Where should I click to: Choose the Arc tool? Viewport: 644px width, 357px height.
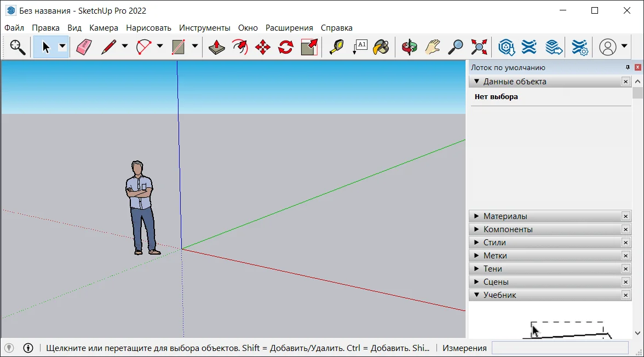[143, 47]
